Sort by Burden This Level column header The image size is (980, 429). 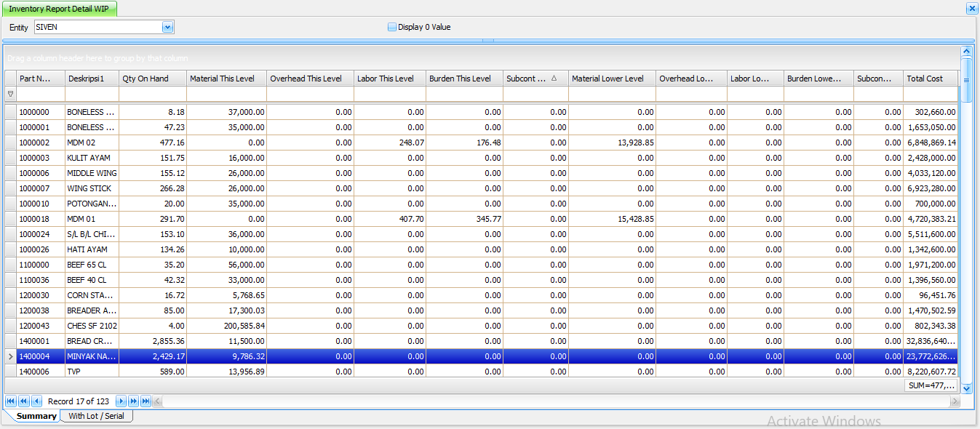(x=465, y=78)
